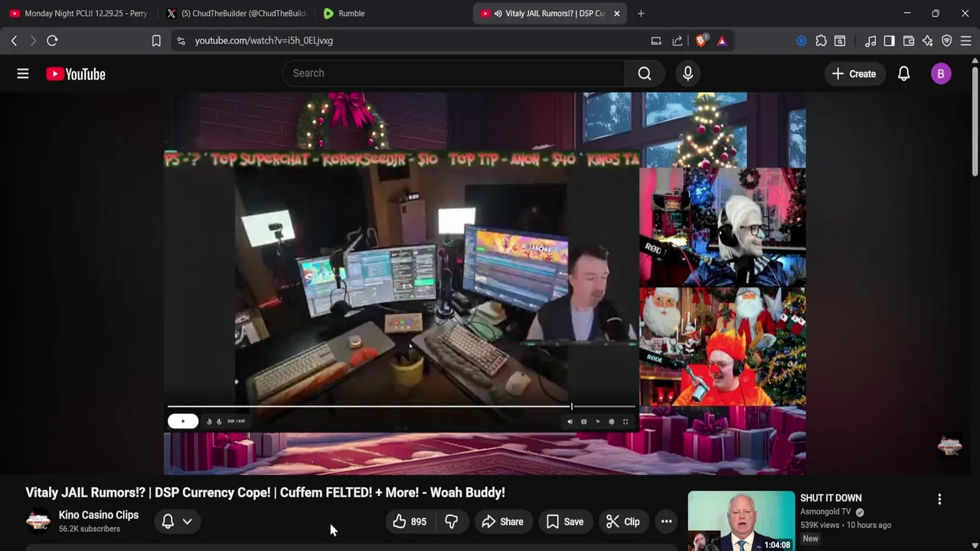Viewport: 980px width, 551px height.
Task: Click the install app icon in the address bar
Action: [656, 41]
